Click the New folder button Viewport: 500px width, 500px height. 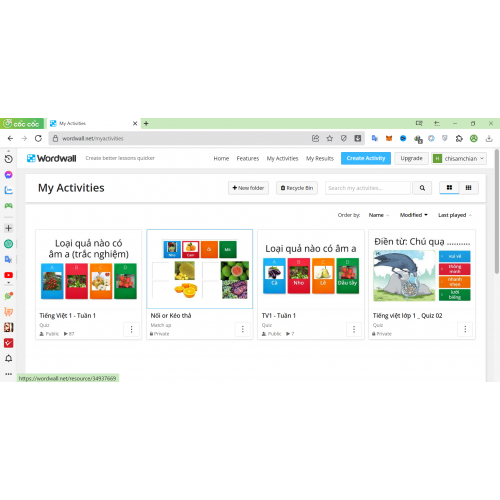(248, 188)
